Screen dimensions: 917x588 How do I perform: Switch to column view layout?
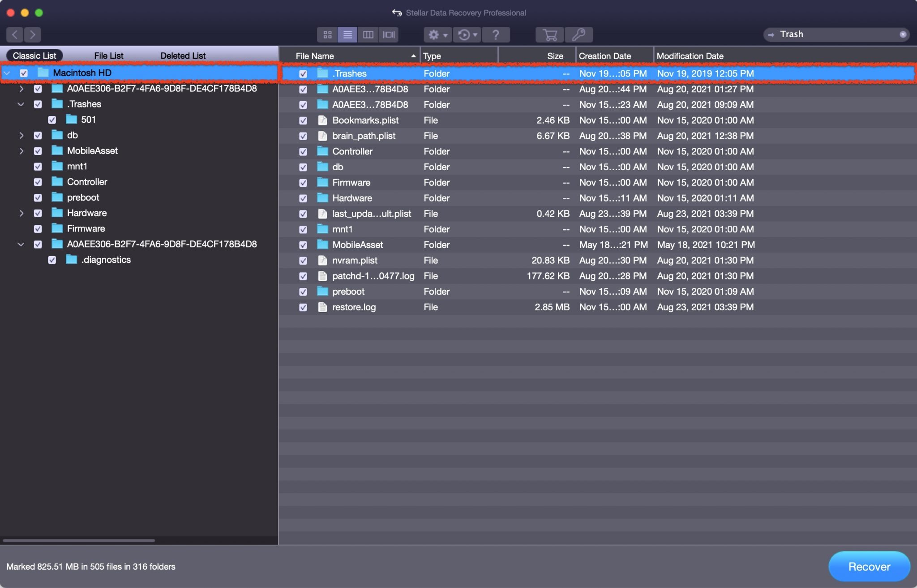[368, 34]
